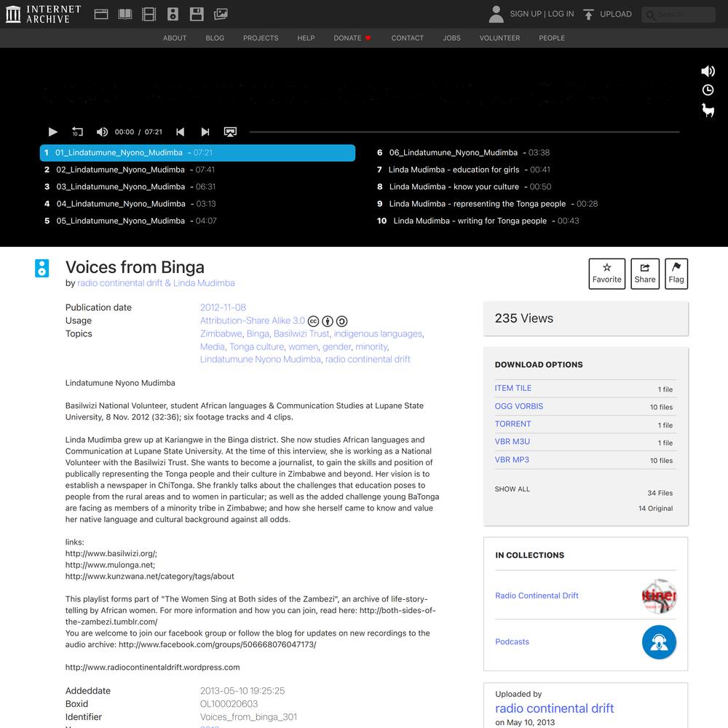728x728 pixels.
Task: Click the Podcasts collection thumbnail icon
Action: (x=659, y=642)
